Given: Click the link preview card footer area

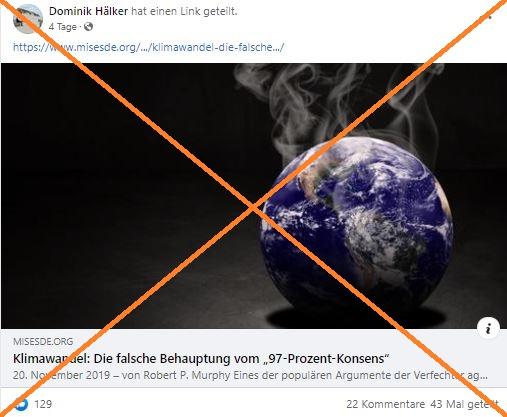Looking at the screenshot, I should point(254,358).
